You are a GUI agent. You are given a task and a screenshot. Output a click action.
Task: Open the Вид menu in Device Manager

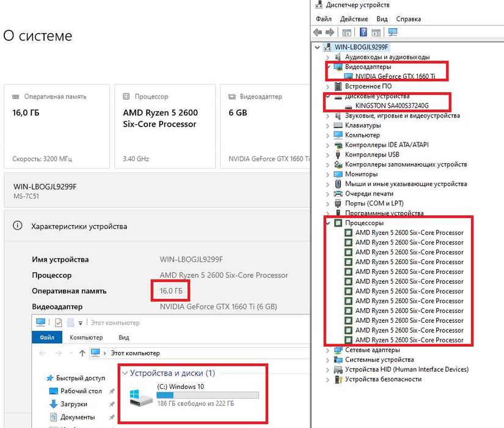click(x=382, y=19)
